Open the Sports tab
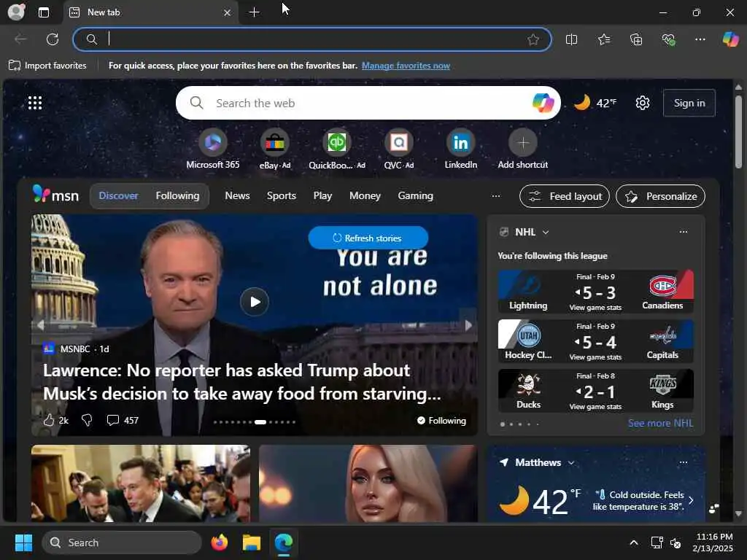Viewport: 747px width, 560px height. pos(281,195)
